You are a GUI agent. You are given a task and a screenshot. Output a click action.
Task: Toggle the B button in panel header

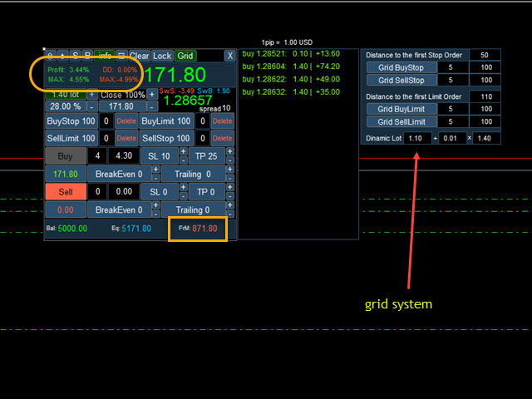87,56
